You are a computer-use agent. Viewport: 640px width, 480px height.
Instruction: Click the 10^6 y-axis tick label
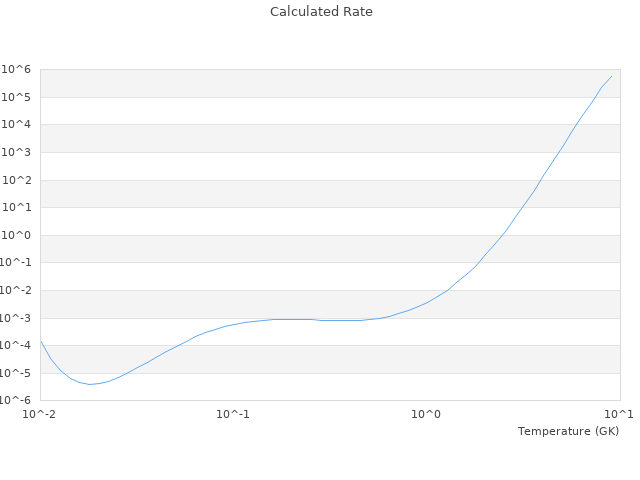click(19, 69)
